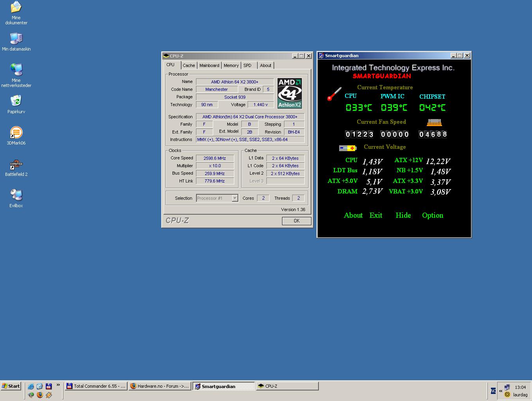Click the PWM IC temperature reading 039°C
The image size is (532, 401).
point(394,108)
